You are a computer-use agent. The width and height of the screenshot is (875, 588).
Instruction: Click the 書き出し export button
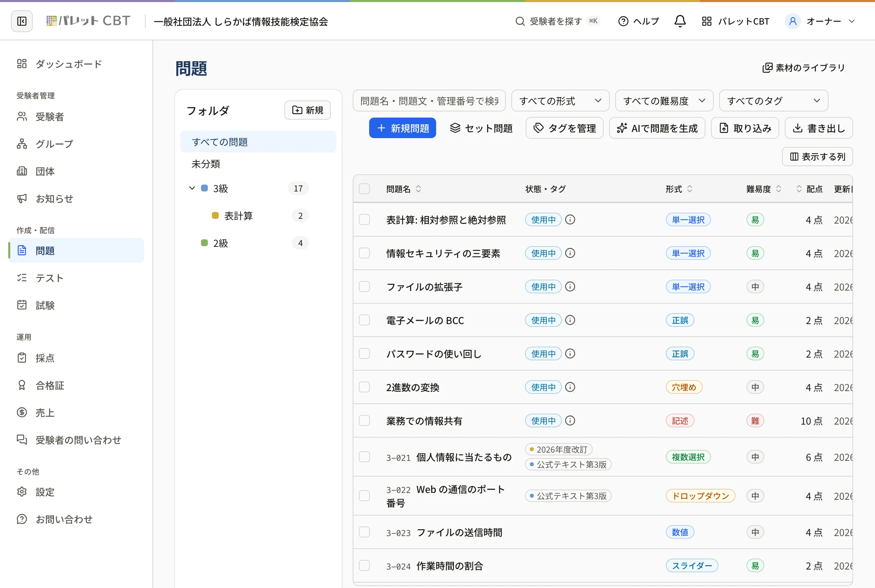pyautogui.click(x=818, y=128)
